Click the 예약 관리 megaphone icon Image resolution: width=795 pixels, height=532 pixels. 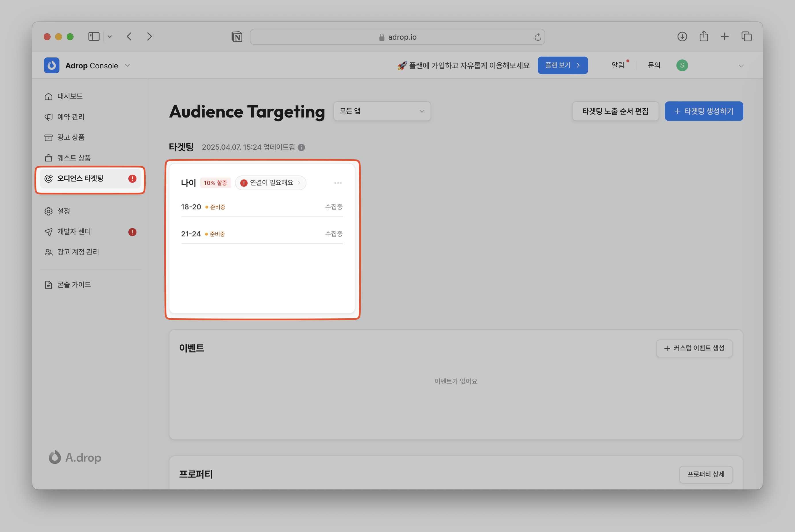pyautogui.click(x=49, y=117)
